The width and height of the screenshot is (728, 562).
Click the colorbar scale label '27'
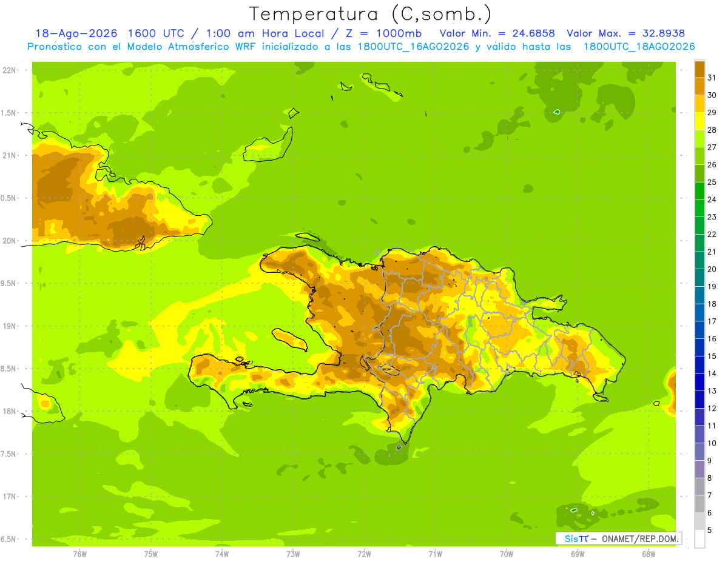[x=712, y=147]
